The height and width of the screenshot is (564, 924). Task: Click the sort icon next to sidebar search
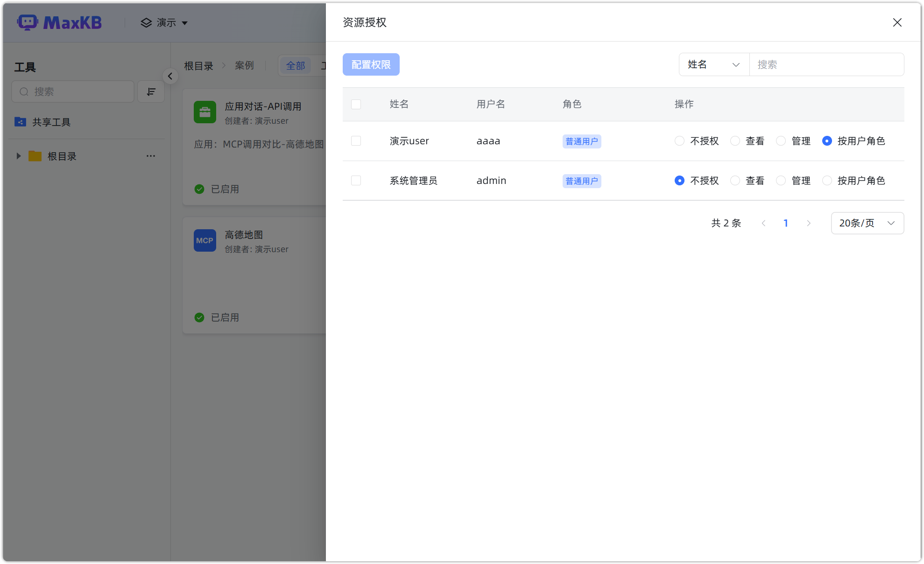(x=150, y=92)
